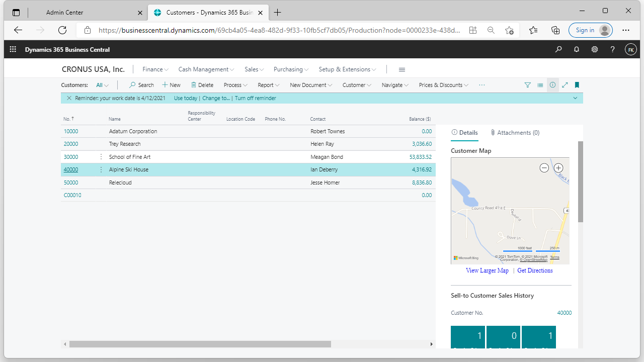This screenshot has height=362, width=644.
Task: Open the app launcher waffle icon
Action: point(13,49)
